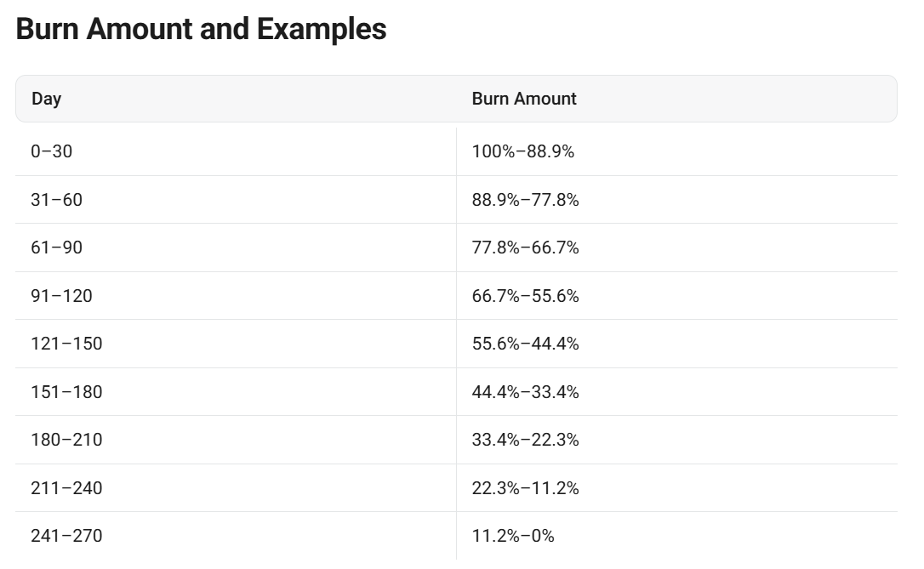The width and height of the screenshot is (924, 569).
Task: Click the 22.3%–11.2% value
Action: click(x=525, y=487)
